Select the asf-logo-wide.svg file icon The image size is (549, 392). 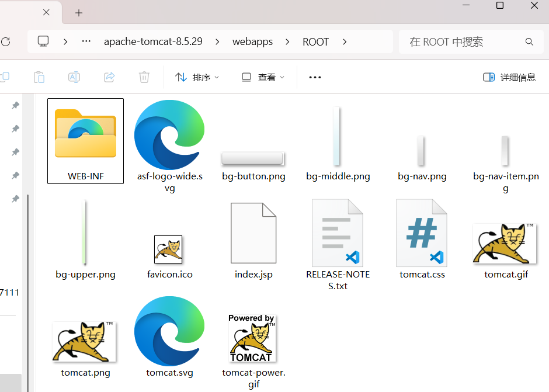(169, 135)
